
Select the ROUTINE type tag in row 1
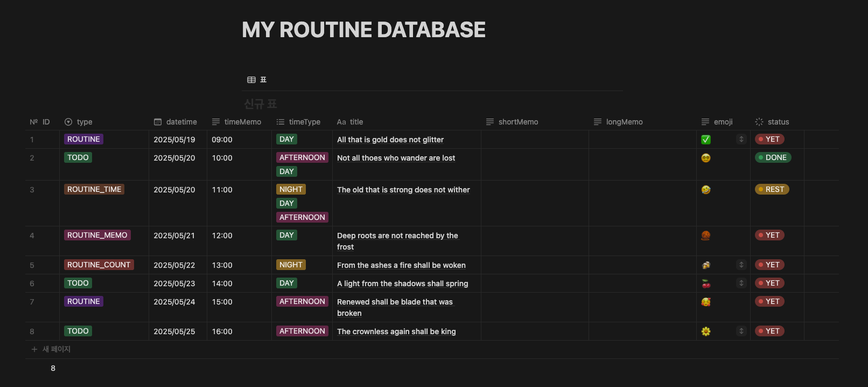pos(83,139)
